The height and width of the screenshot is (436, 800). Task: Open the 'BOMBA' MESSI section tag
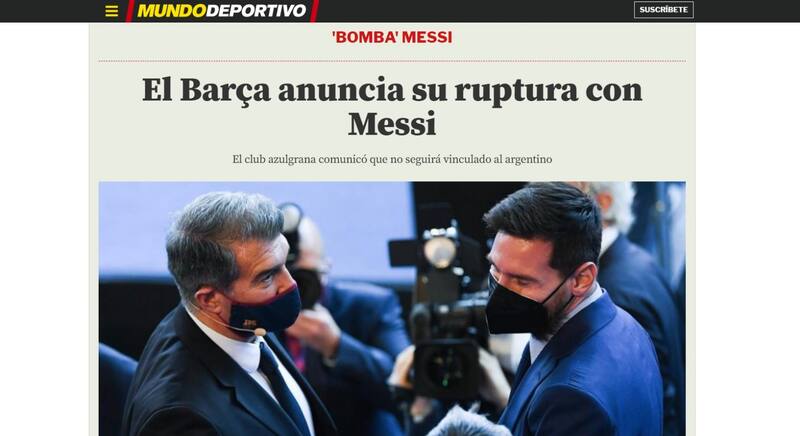392,37
